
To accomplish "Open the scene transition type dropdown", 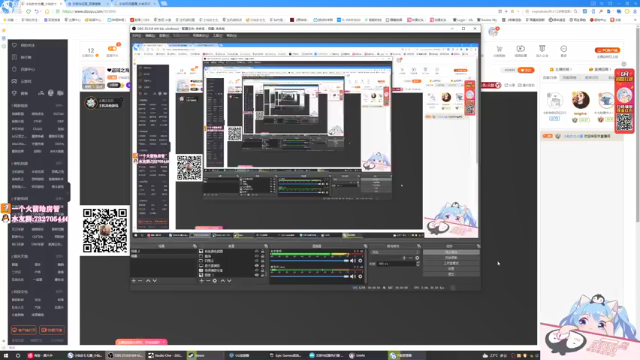I will pos(395,252).
